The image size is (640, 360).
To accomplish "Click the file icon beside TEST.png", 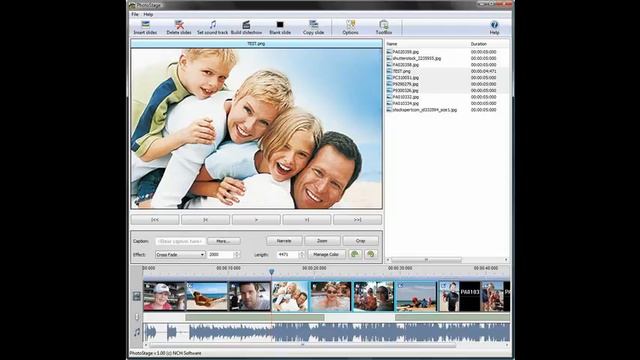I will [x=389, y=71].
